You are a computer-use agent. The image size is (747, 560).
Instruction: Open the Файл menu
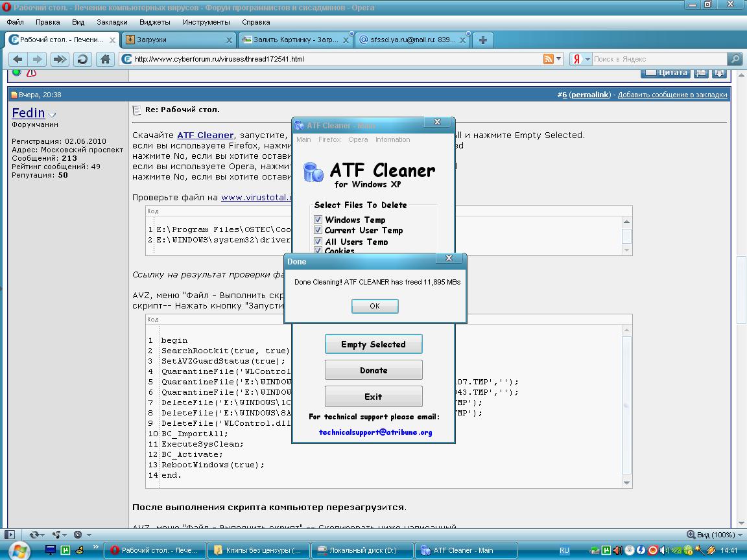[x=15, y=22]
